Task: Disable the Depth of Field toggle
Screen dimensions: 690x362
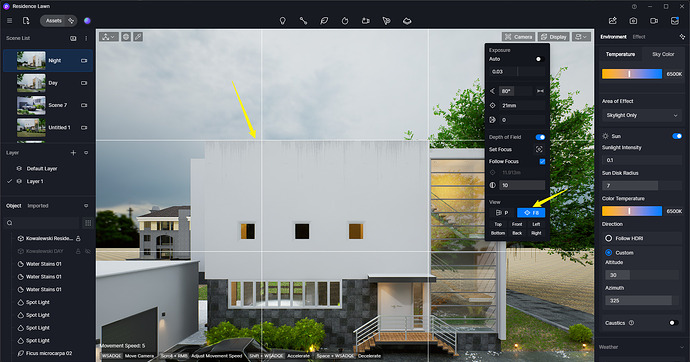Action: 540,137
